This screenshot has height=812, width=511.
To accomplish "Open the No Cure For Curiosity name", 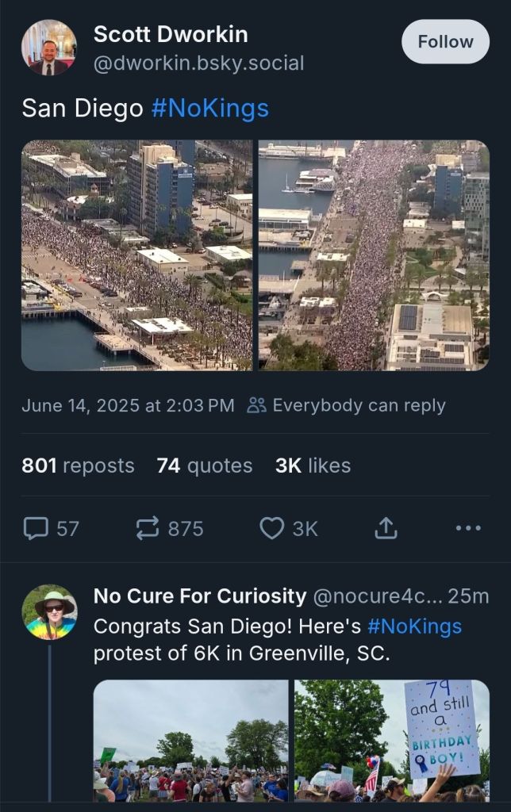I will (x=199, y=596).
